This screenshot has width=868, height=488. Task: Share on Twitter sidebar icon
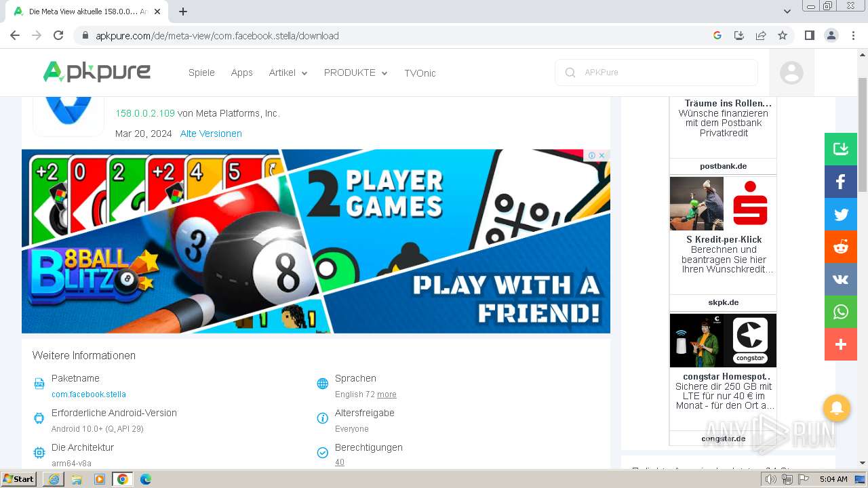[x=841, y=214]
